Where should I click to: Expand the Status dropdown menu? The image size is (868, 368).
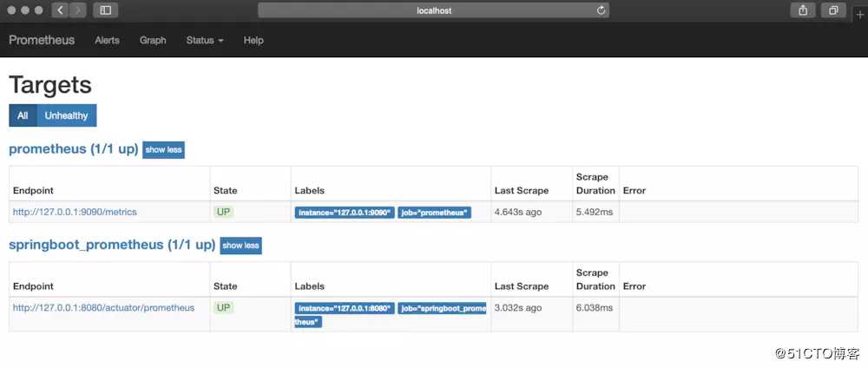205,41
